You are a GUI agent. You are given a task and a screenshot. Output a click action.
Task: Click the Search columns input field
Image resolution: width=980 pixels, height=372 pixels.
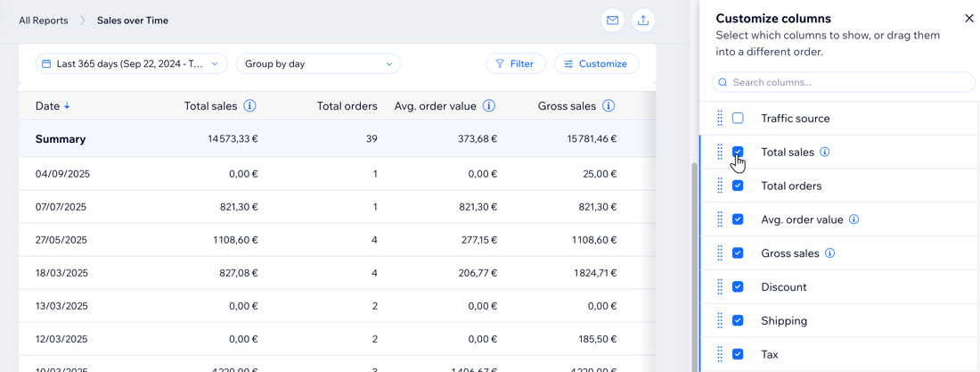tap(843, 82)
